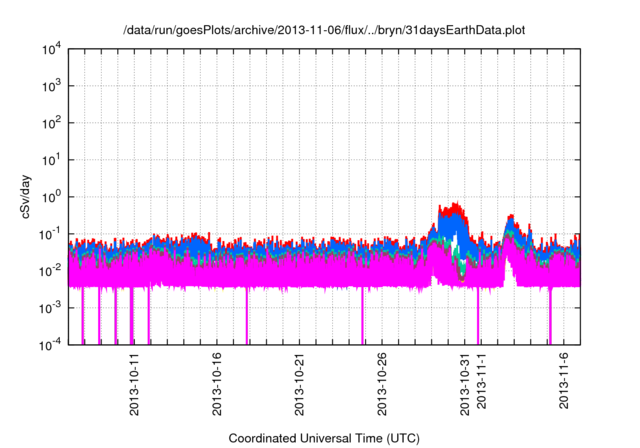Click the 10^0 y-axis tick label
Viewport: 640px width, 448px height.
(51, 197)
